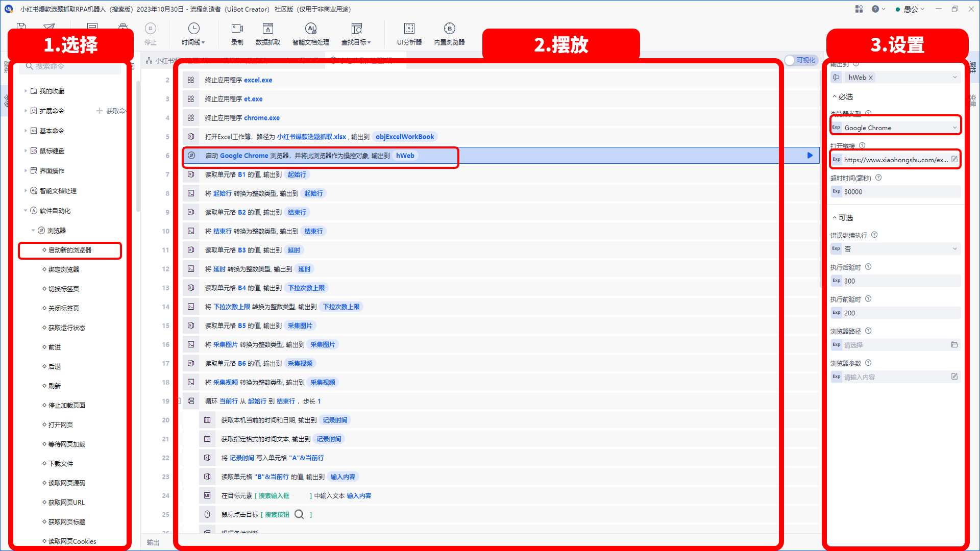Run the 启动 Google Chrome step with play button
The height and width of the screenshot is (551, 980).
tap(810, 156)
